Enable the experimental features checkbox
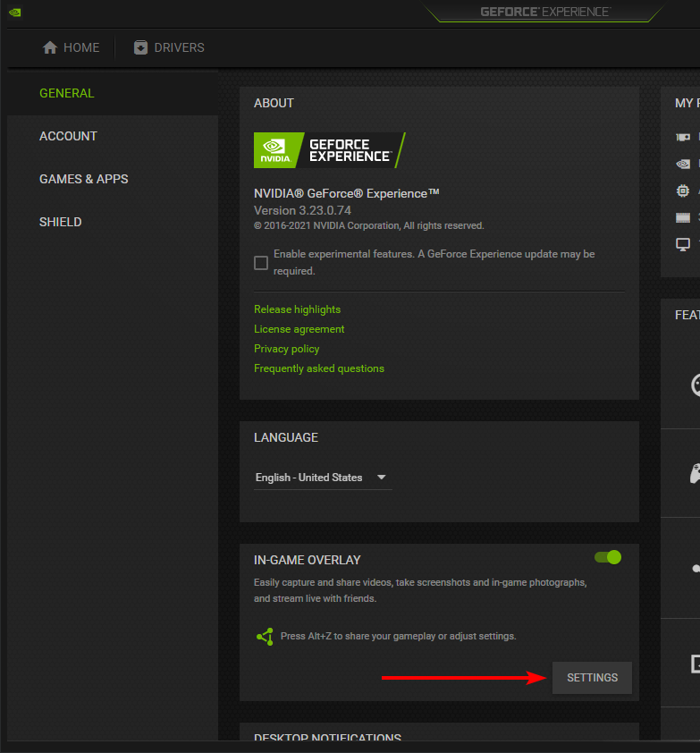This screenshot has width=700, height=753. click(x=261, y=263)
